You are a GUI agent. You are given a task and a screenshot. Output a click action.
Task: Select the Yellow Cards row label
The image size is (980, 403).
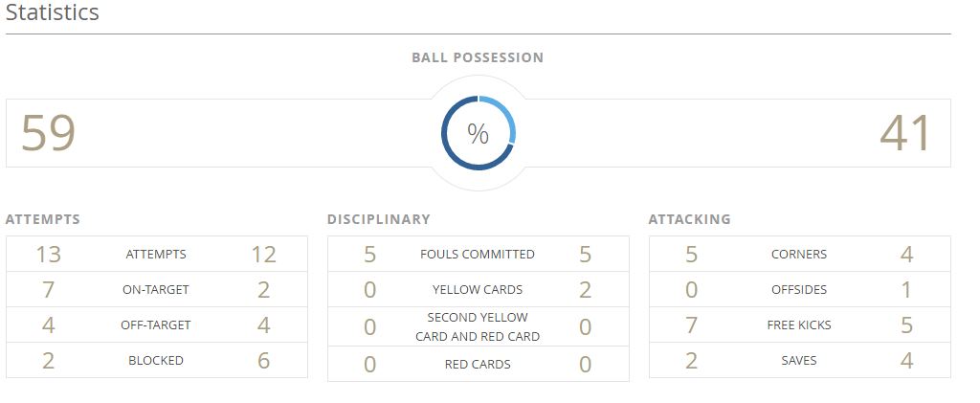click(478, 290)
